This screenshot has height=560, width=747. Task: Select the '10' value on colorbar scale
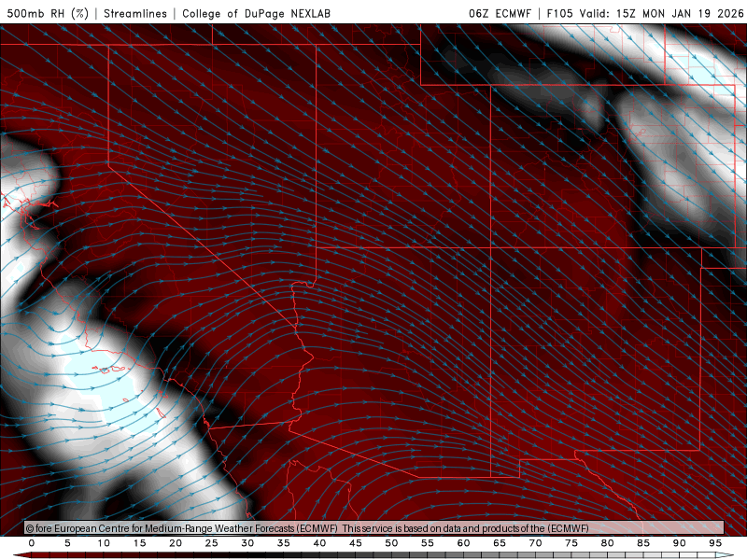(104, 543)
